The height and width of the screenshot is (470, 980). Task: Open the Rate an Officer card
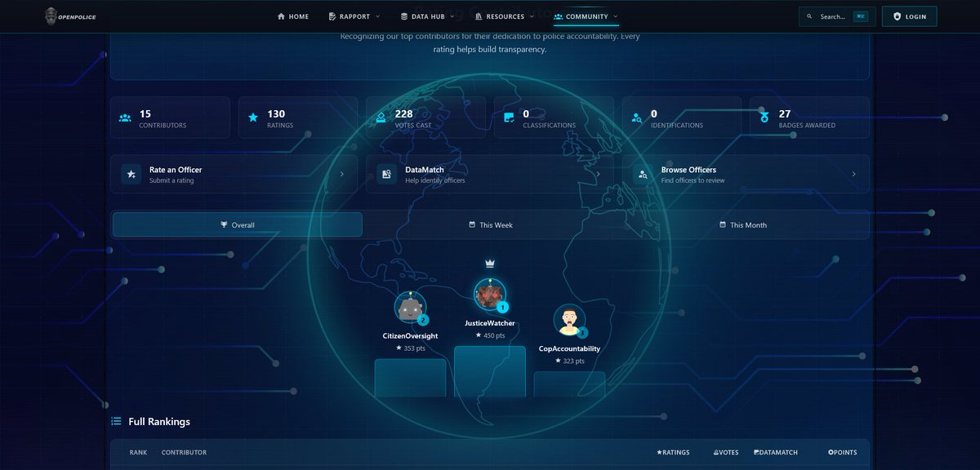point(234,174)
